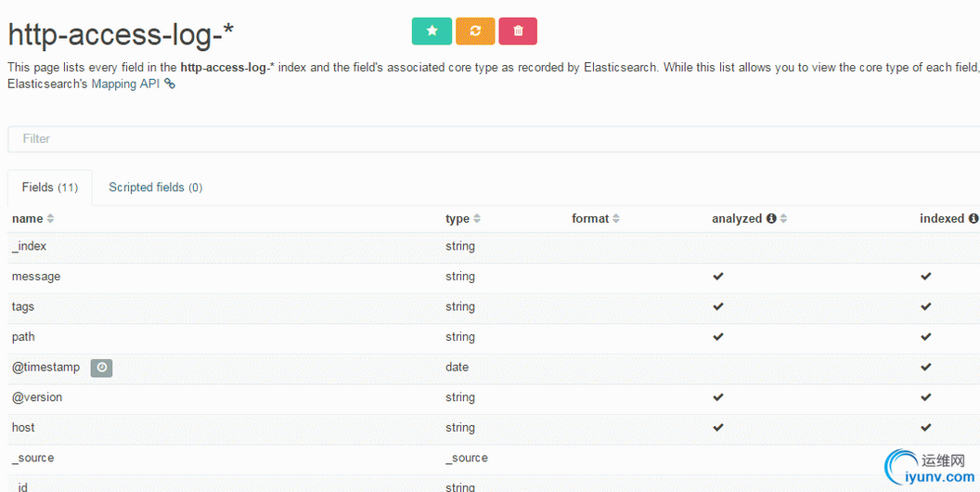Click the link icon beside Mapping API
Screen dimensions: 980x492
tap(170, 84)
